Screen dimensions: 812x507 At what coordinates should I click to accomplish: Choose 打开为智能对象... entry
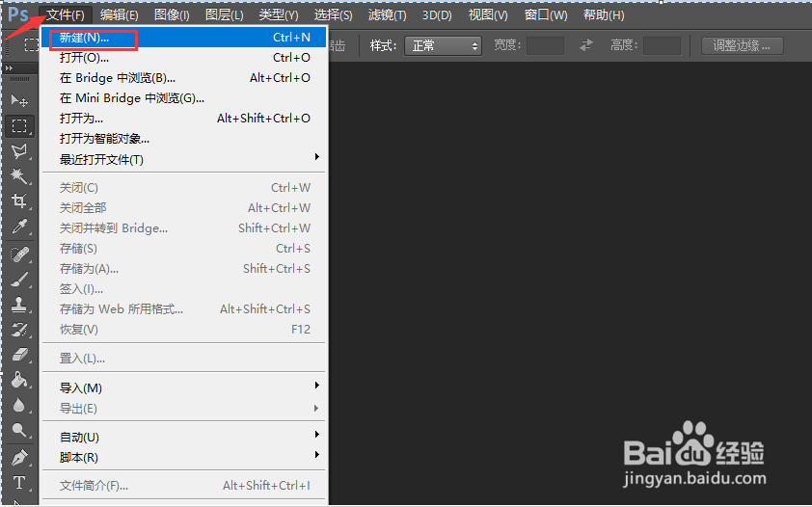tap(183, 139)
